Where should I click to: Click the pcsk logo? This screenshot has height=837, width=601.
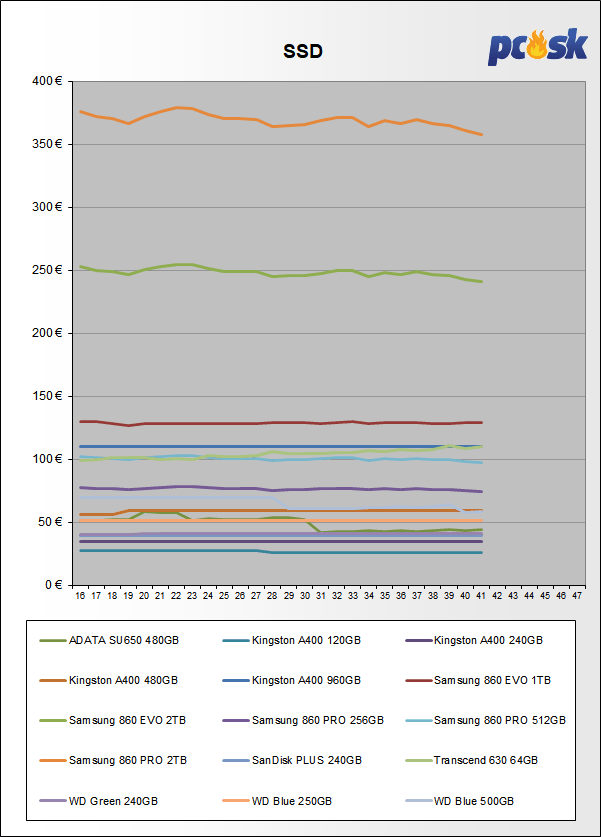(x=537, y=47)
